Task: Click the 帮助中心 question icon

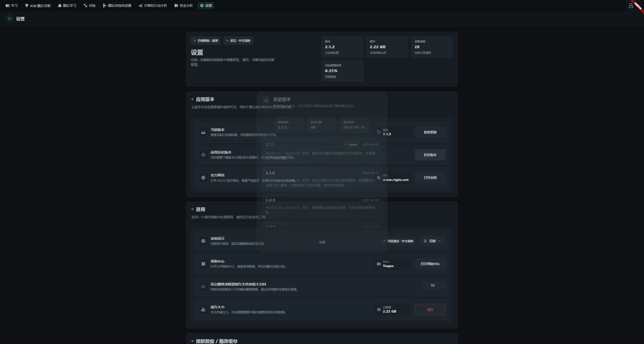Action: pos(203,264)
